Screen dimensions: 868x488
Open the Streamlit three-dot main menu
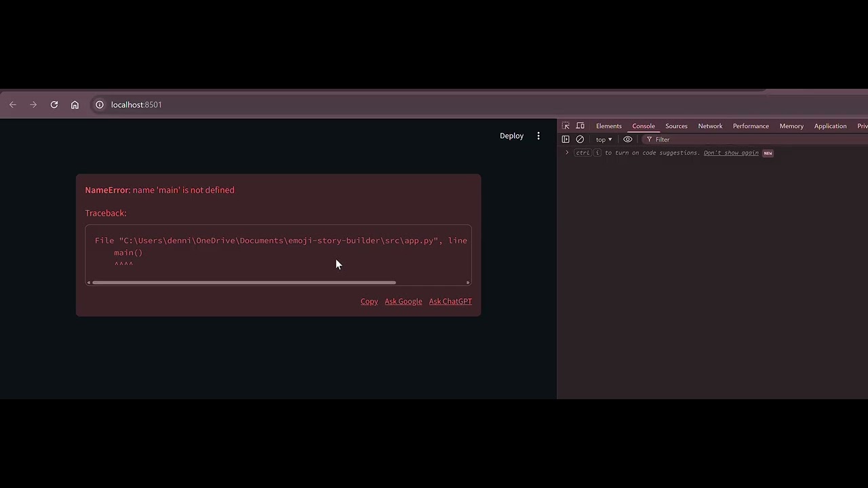pyautogui.click(x=538, y=136)
